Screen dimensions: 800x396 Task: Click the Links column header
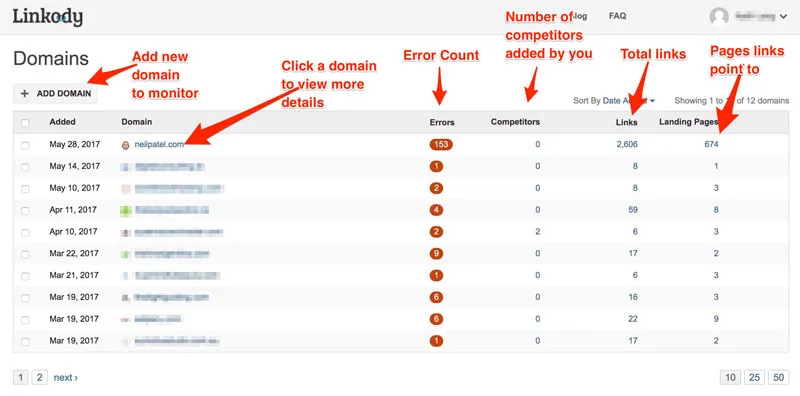(x=627, y=122)
